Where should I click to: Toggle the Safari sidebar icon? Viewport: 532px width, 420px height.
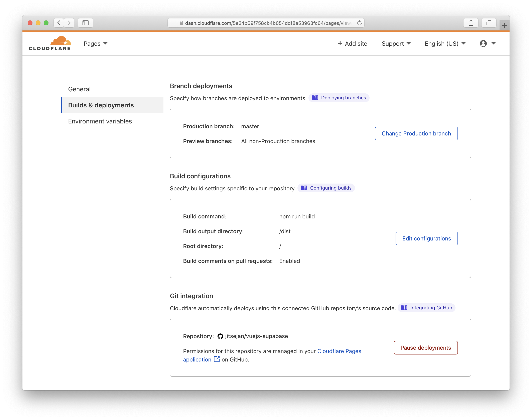click(85, 23)
